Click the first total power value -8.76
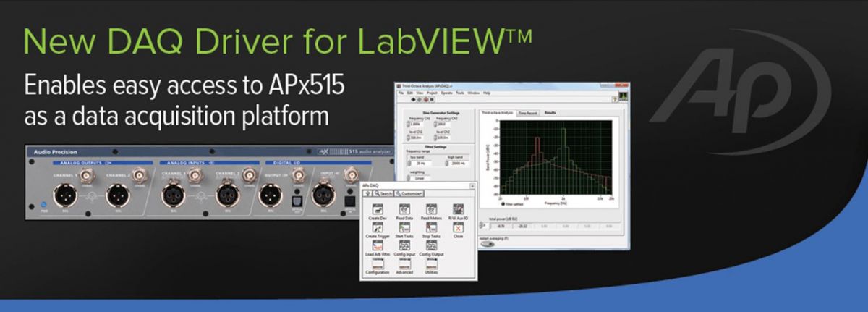Viewport: 868px width, 312px height. pos(501,226)
